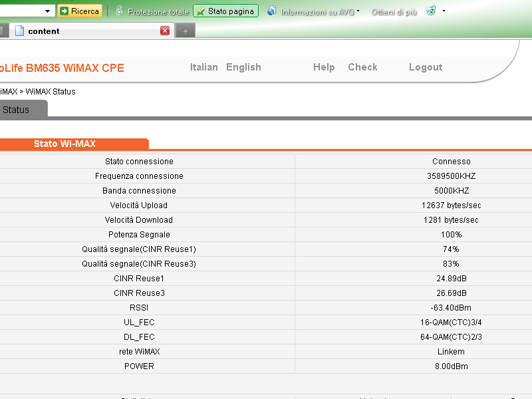Click the 5000KHZ bandwidth value
The height and width of the screenshot is (399, 532).
click(x=452, y=191)
